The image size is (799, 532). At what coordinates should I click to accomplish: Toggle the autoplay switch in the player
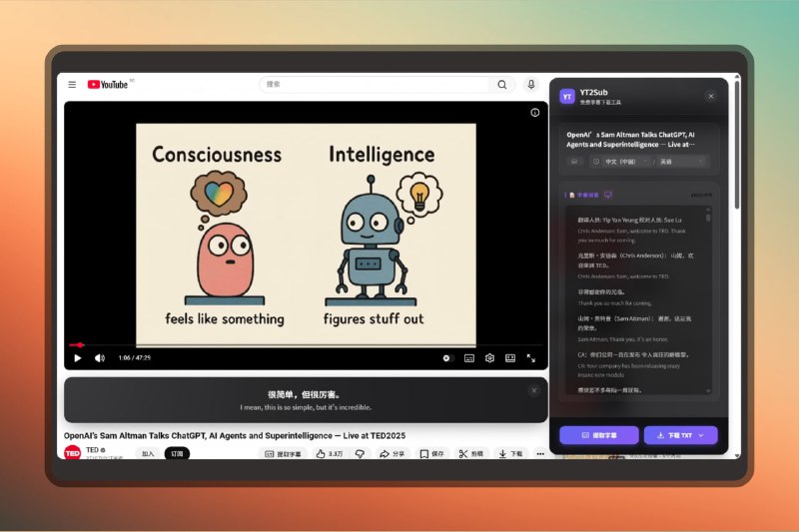(447, 357)
